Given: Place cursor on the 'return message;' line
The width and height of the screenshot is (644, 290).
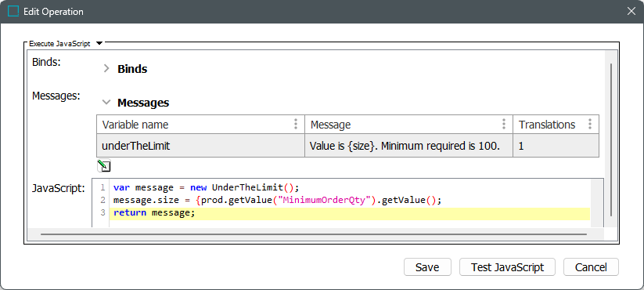Looking at the screenshot, I should pyautogui.click(x=349, y=213).
